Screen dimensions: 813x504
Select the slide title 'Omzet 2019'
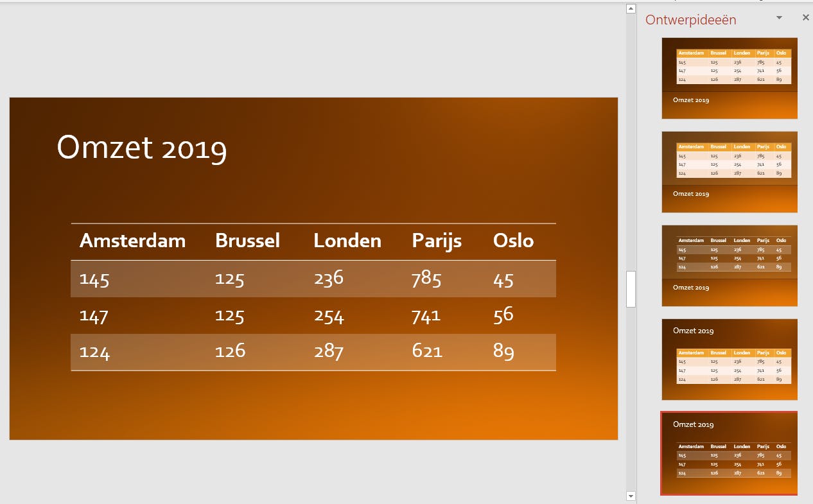142,147
